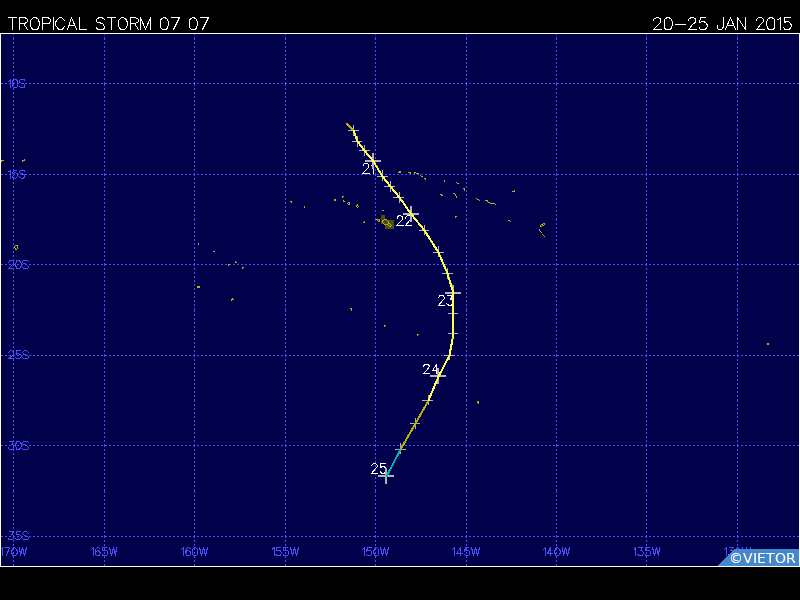Click the day 22 track marker label

pyautogui.click(x=404, y=221)
